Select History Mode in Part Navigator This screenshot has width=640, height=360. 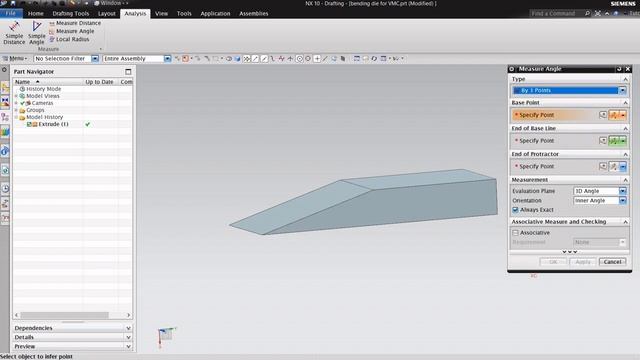44,89
